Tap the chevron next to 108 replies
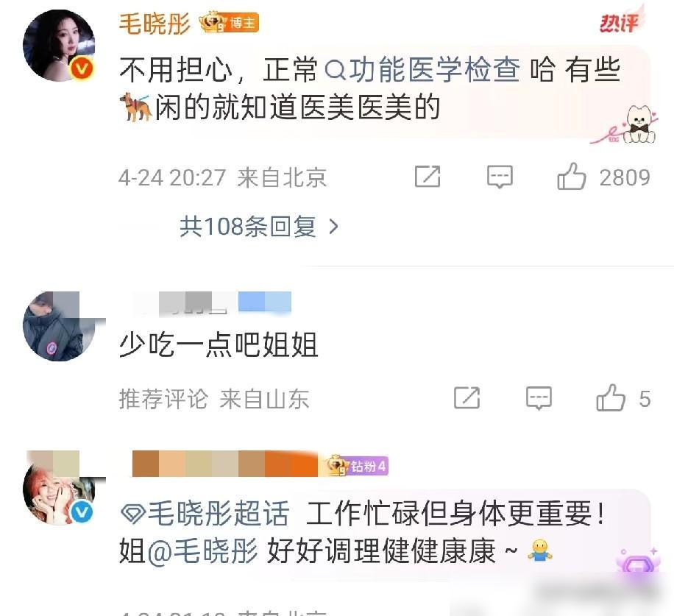 [x=333, y=227]
